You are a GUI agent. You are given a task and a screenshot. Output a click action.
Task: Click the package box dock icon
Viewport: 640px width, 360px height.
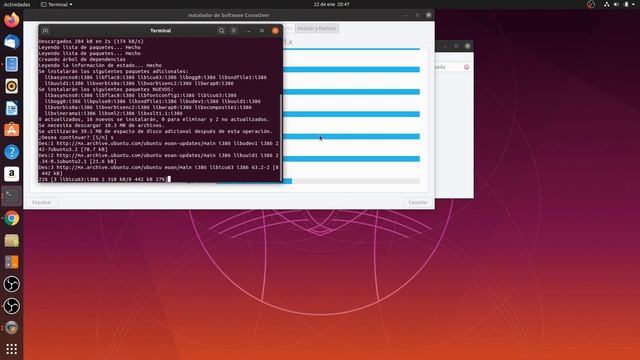11,240
